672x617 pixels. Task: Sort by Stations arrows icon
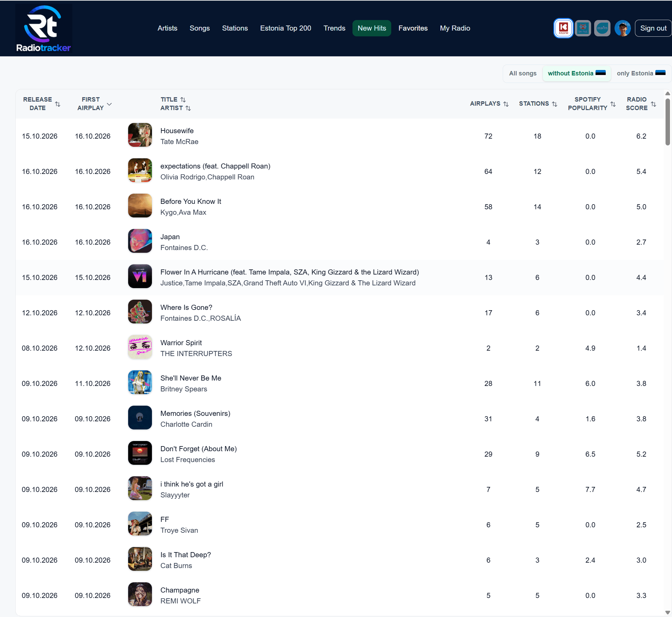[x=554, y=104]
